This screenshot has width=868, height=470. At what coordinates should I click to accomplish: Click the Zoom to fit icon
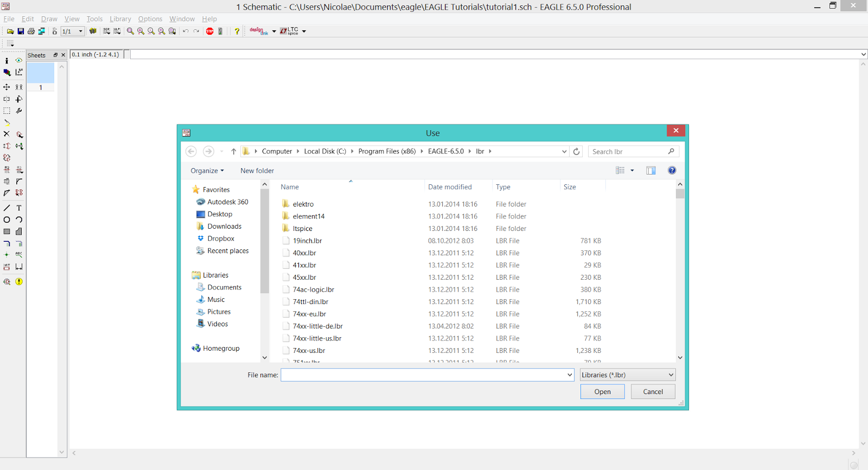pyautogui.click(x=130, y=31)
